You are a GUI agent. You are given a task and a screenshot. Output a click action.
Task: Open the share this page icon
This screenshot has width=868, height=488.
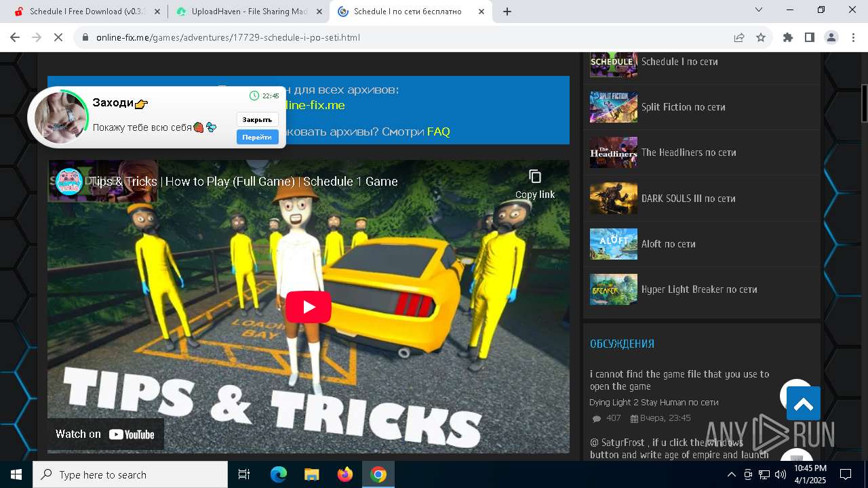coord(739,37)
